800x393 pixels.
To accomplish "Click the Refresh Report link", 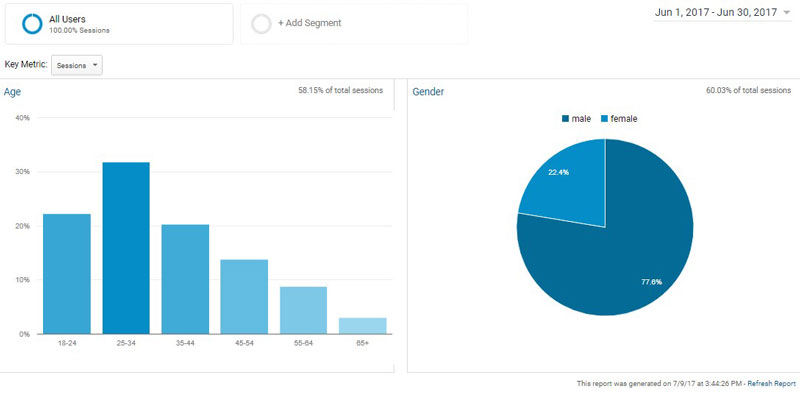I will 771,383.
